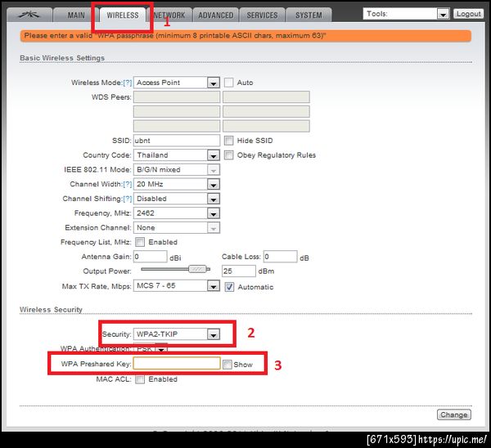This screenshot has height=448, width=491.
Task: Open the WIRELESS tab
Action: (x=123, y=15)
